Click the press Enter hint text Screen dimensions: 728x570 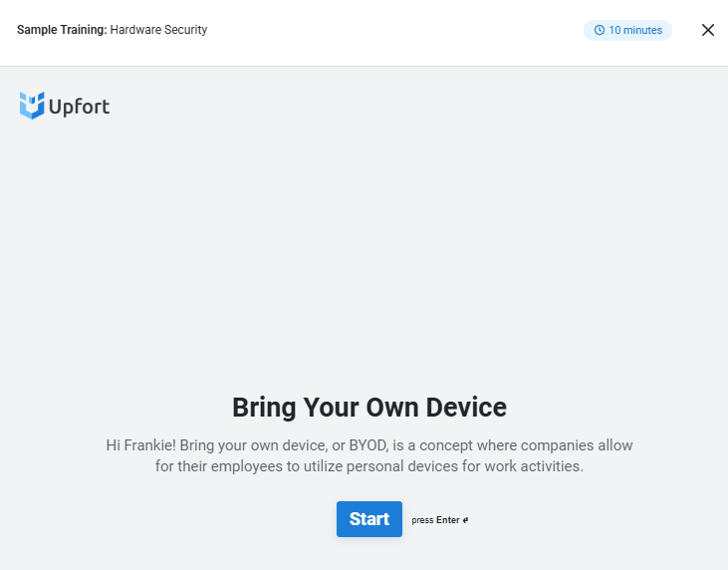pos(439,520)
